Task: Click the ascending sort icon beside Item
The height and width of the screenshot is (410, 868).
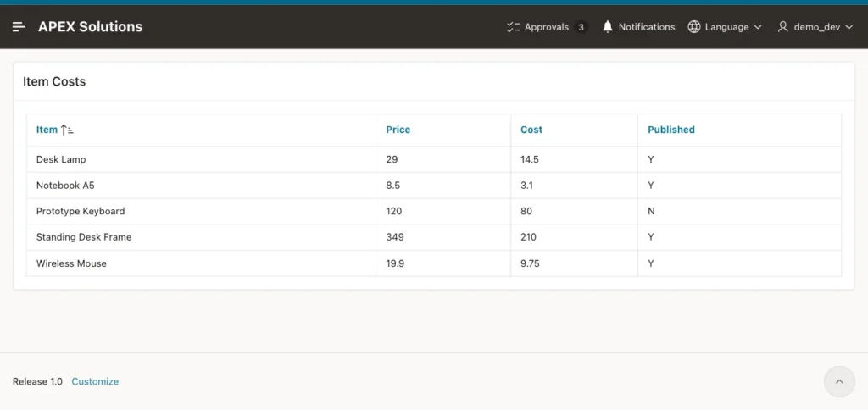Action: click(67, 130)
